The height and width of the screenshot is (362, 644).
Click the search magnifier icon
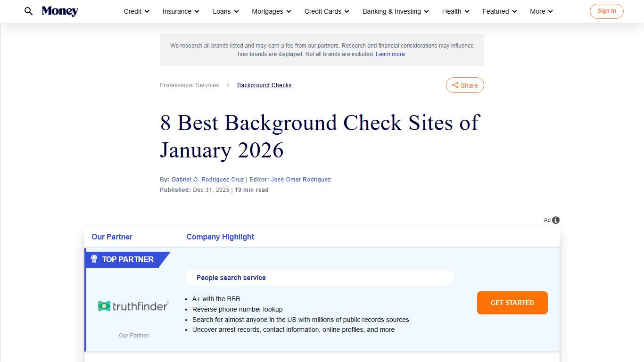pyautogui.click(x=28, y=11)
